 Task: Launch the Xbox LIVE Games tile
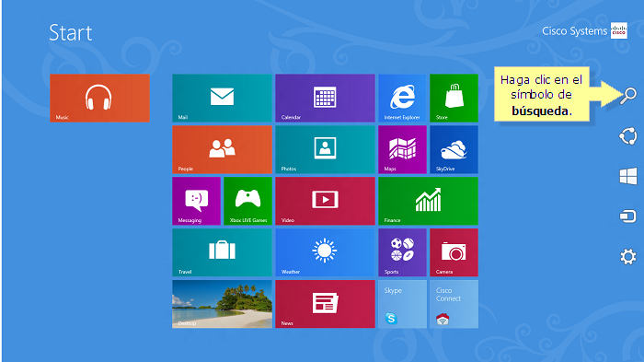coord(247,201)
